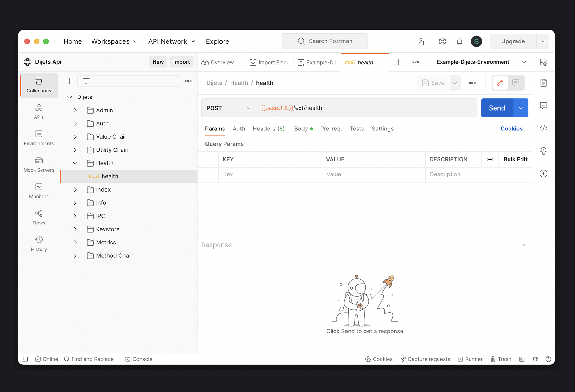Switch to edit (pencil) mode
This screenshot has height=392, width=575.
(500, 83)
